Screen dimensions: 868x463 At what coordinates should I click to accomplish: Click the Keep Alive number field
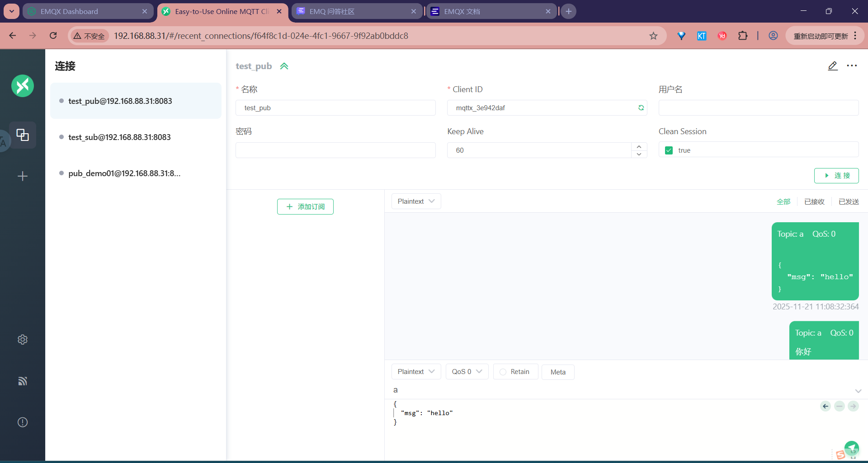pos(539,150)
